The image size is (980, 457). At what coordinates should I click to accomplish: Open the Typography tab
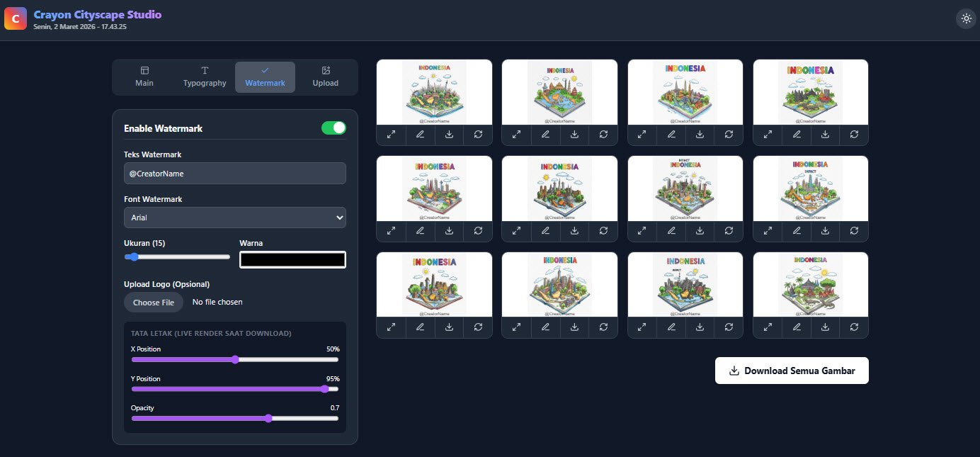point(205,77)
